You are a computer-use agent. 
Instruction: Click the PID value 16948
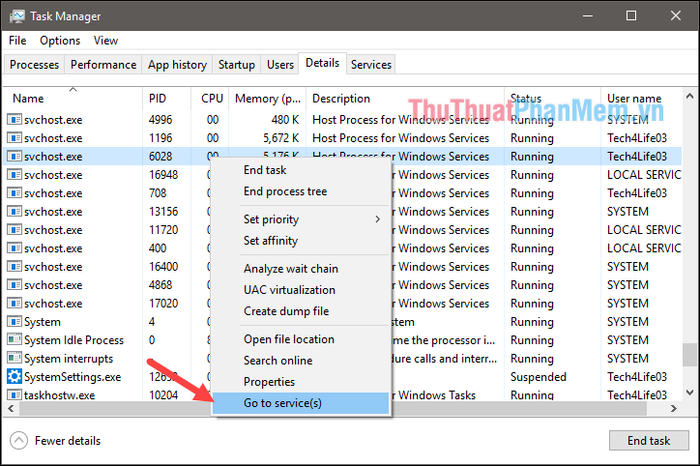point(163,175)
